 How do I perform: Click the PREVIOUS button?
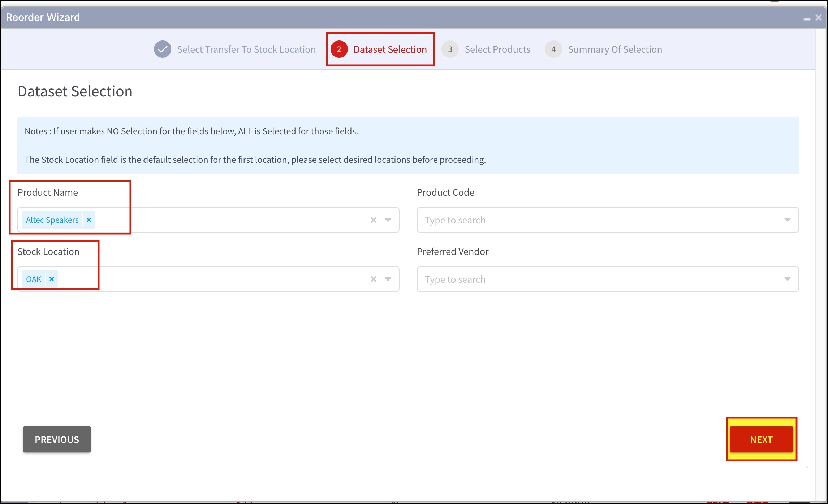[x=57, y=439]
